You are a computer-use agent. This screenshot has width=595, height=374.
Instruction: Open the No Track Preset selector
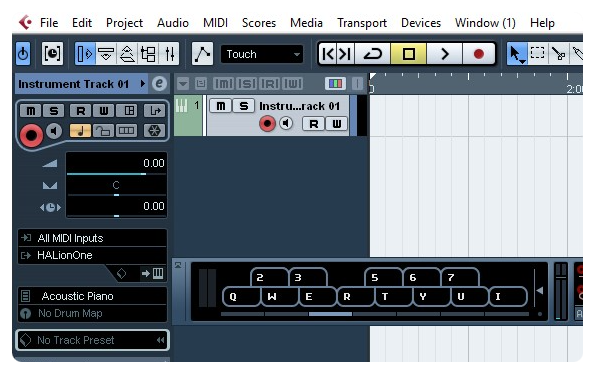pyautogui.click(x=93, y=340)
